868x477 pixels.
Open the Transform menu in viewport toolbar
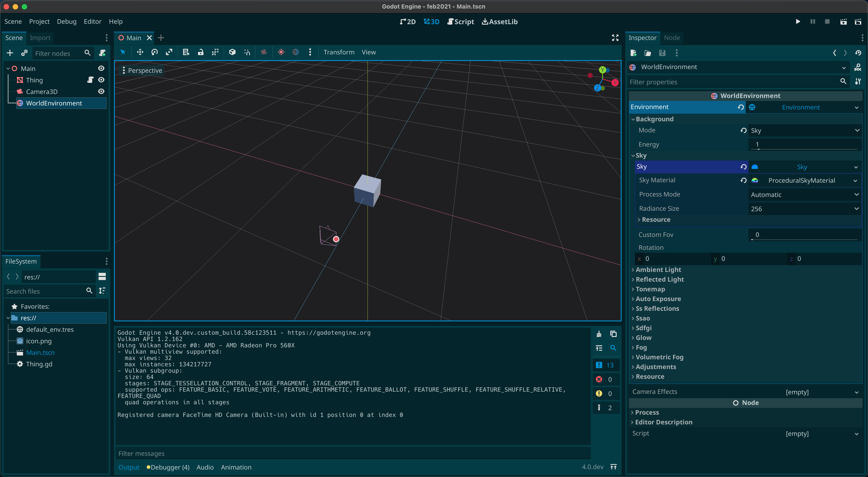pyautogui.click(x=339, y=52)
